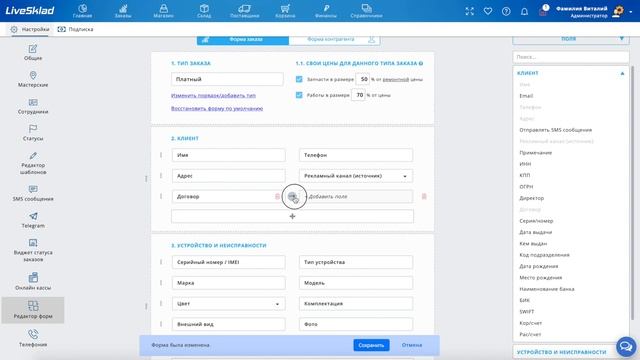Open the Главная section in top navigation

[x=82, y=11]
